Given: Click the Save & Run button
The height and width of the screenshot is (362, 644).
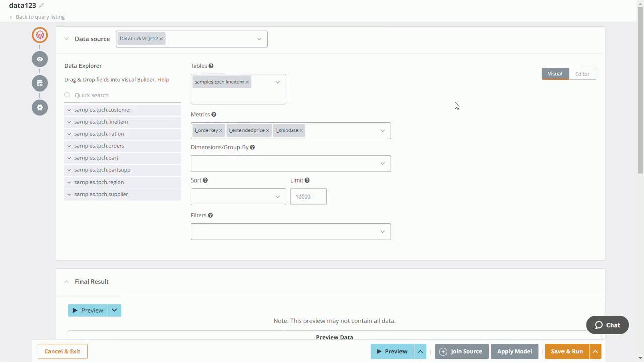Looking at the screenshot, I should click(567, 351).
